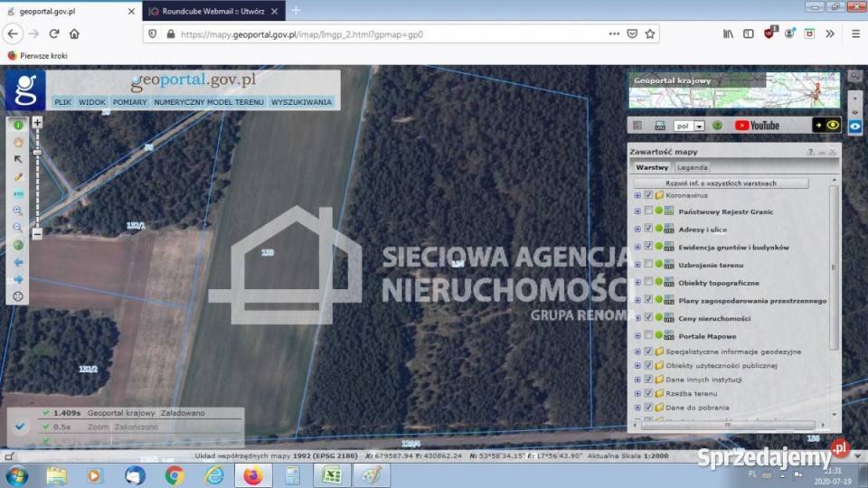The image size is (868, 488).
Task: Expand Adresy i ulice tree node
Action: point(637,229)
